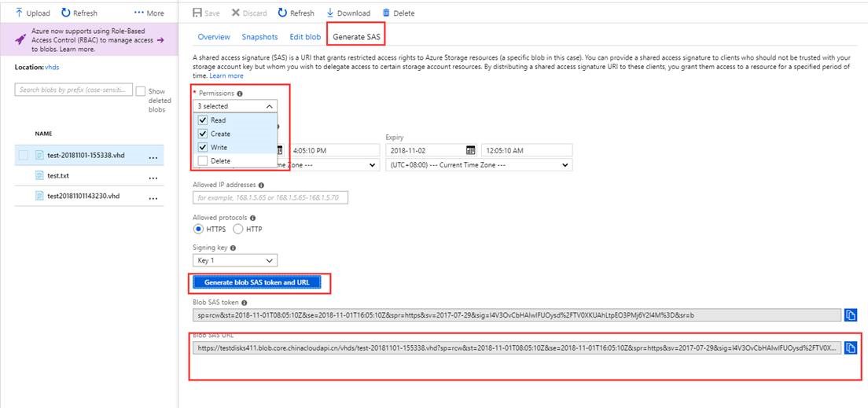Switch to the Snapshots tab
This screenshot has width=868, height=408.
coord(259,37)
